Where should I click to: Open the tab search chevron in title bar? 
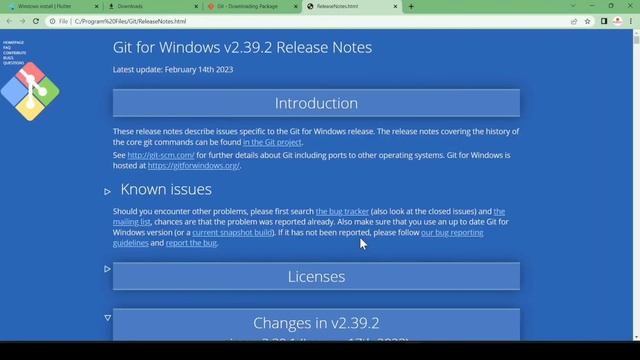(x=573, y=6)
